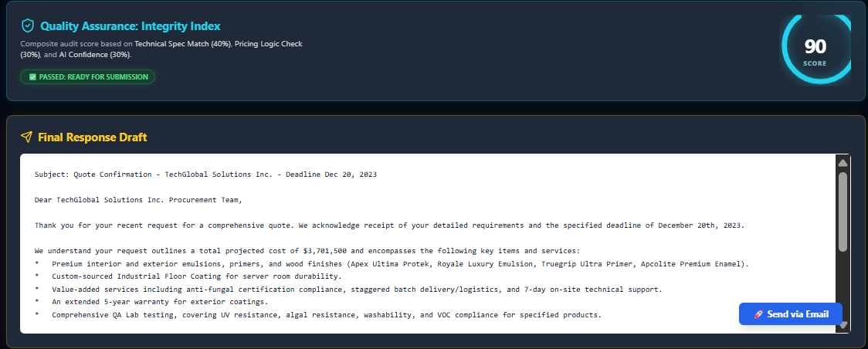
Task: Click the PASSED: READY FOR SUBMISSION badge
Action: tap(87, 77)
